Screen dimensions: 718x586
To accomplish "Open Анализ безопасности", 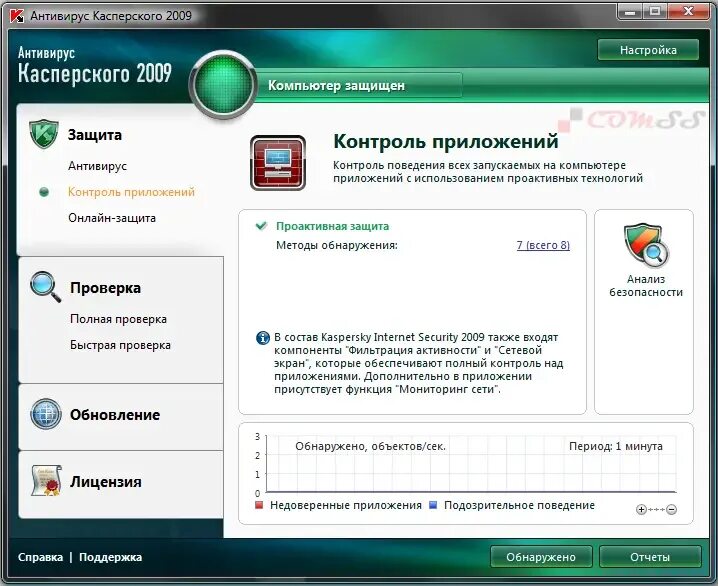I will pyautogui.click(x=646, y=286).
